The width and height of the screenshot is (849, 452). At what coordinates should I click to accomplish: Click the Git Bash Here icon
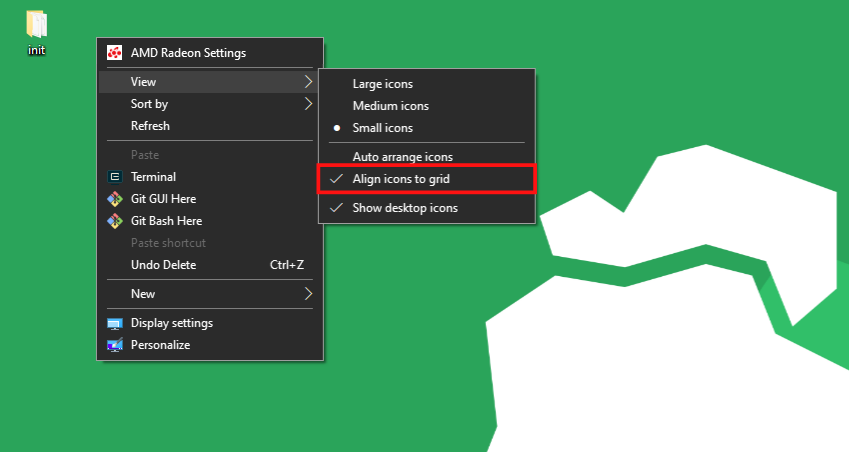tap(114, 221)
